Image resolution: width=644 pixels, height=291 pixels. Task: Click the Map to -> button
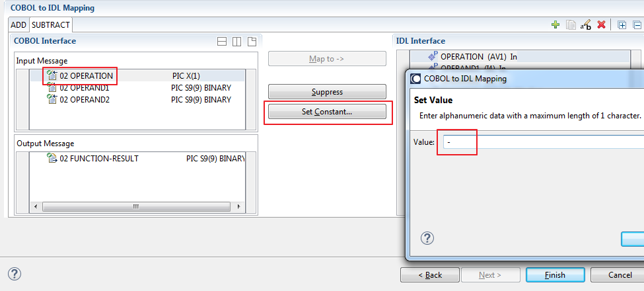(328, 59)
